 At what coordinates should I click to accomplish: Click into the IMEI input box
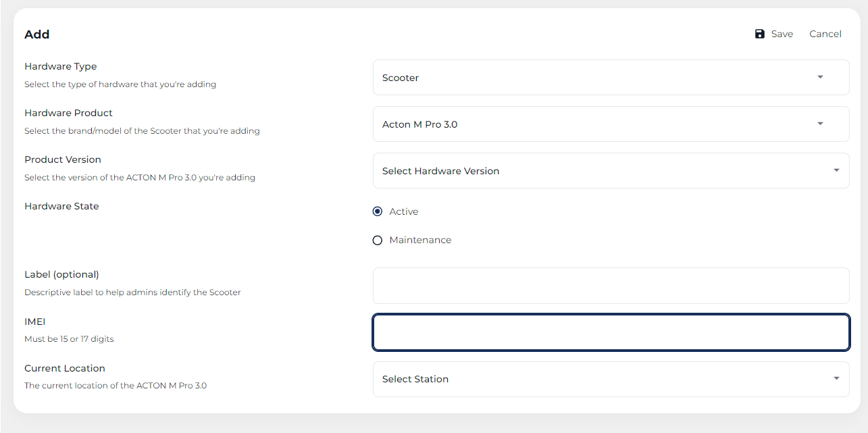coord(611,332)
